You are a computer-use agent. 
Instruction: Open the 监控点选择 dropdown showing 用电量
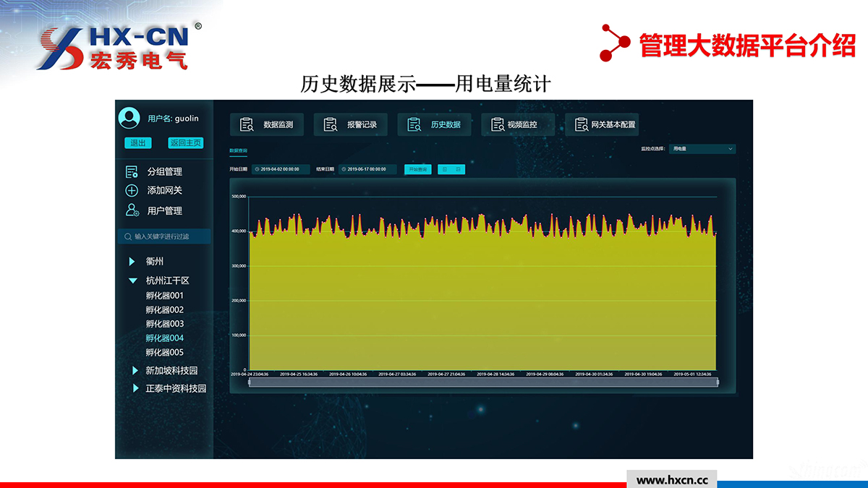point(702,149)
